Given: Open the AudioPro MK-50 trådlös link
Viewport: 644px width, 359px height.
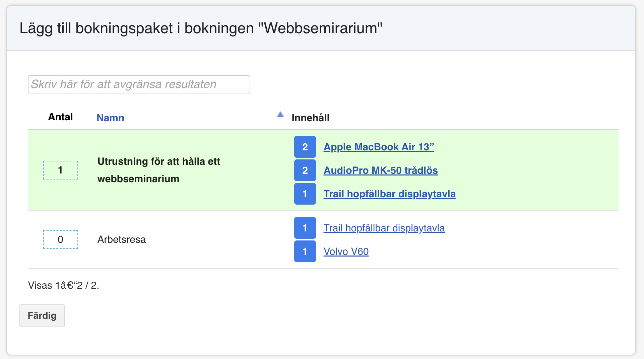Looking at the screenshot, I should pyautogui.click(x=380, y=170).
